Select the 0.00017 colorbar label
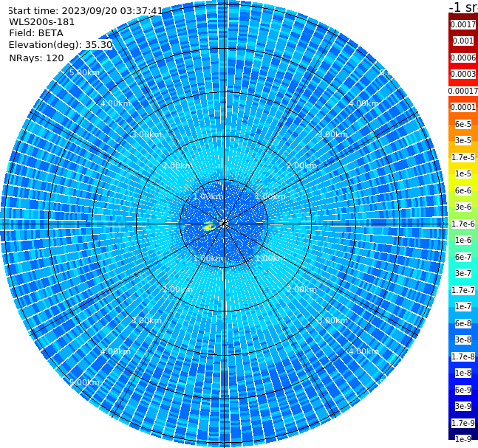 tap(463, 91)
